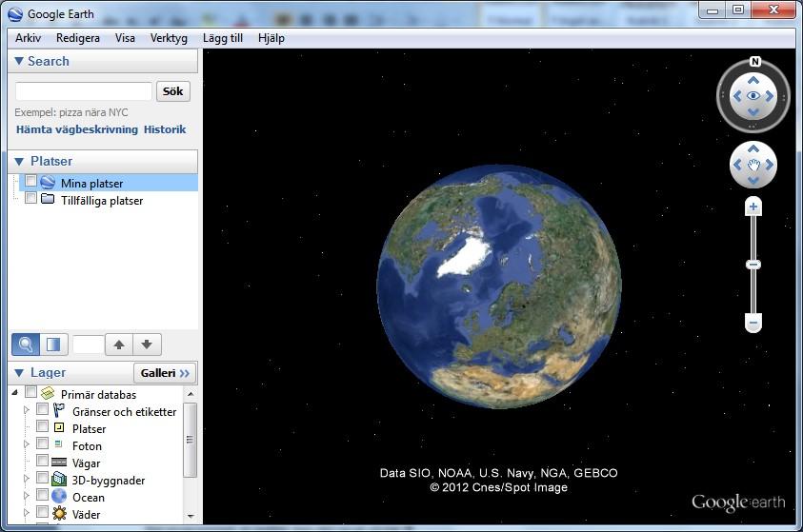Click the Väder sun icon
Image resolution: width=803 pixels, height=532 pixels.
tap(59, 513)
